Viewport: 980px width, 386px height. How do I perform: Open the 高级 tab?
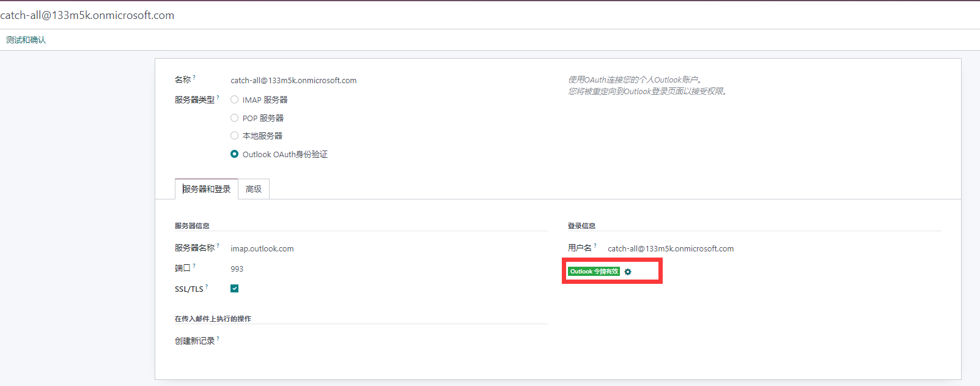[x=254, y=189]
